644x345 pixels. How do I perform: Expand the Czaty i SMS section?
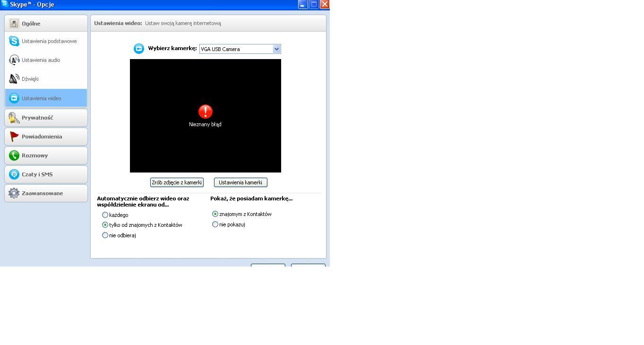tap(46, 174)
